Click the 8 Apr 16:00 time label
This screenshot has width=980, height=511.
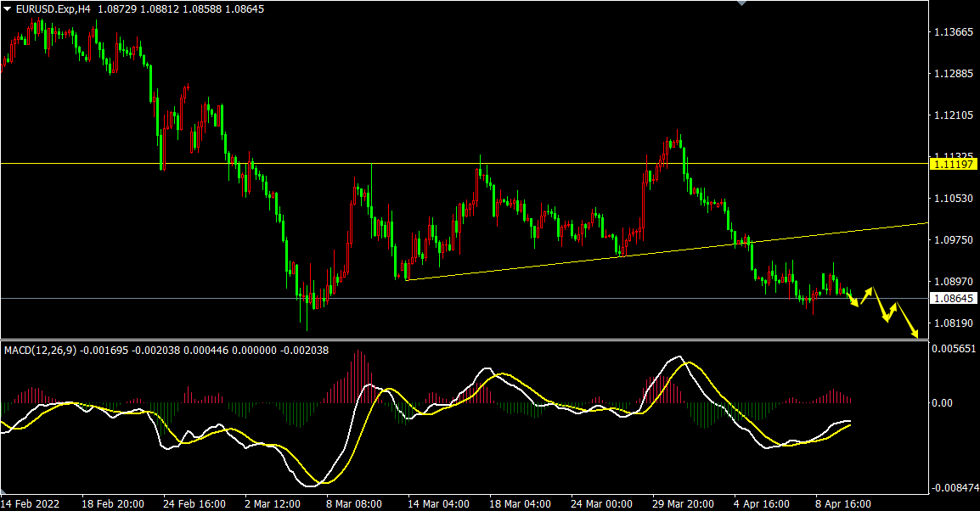tap(842, 503)
